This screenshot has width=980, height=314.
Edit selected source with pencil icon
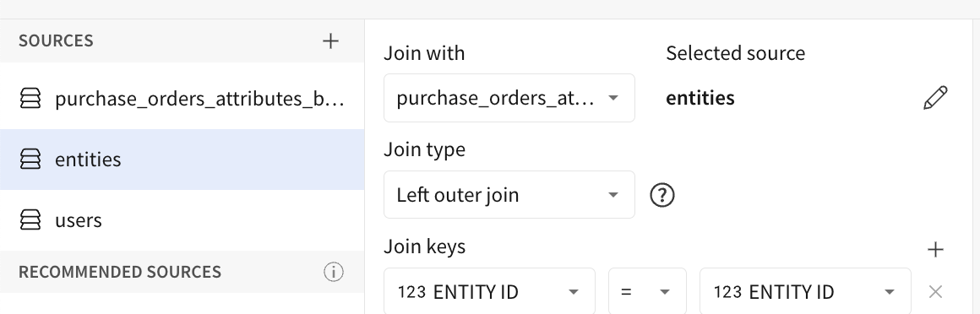point(935,98)
